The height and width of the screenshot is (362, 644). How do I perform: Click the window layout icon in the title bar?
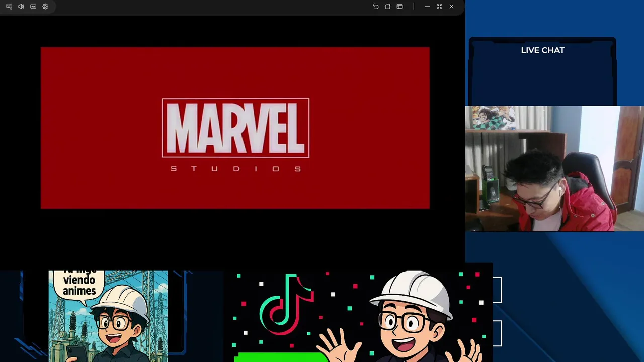[400, 7]
